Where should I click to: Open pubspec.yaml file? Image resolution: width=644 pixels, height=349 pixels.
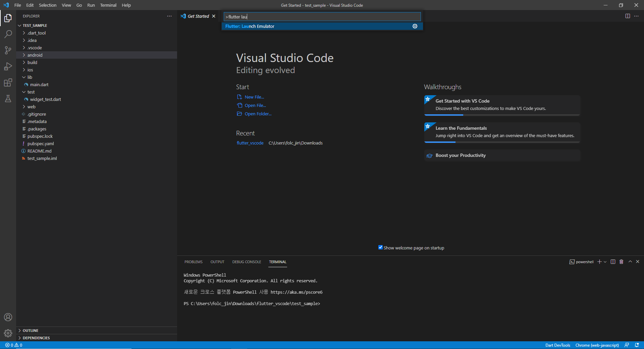41,143
